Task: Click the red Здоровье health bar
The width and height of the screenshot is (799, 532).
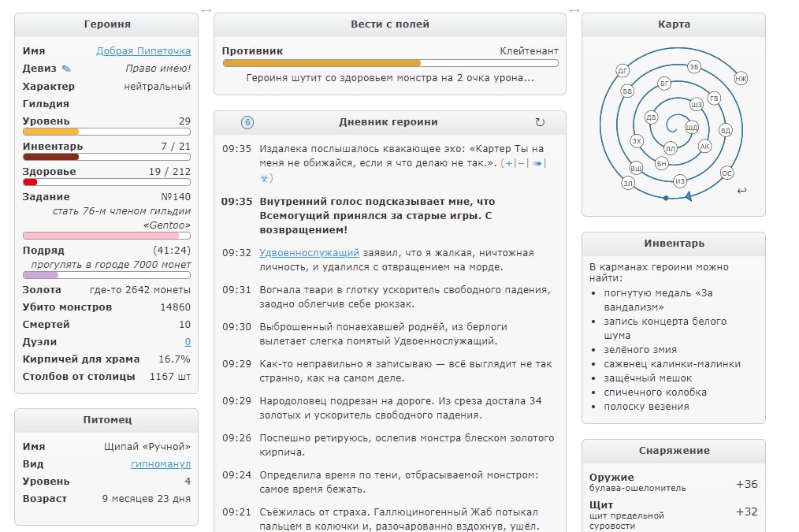Action: (x=106, y=182)
